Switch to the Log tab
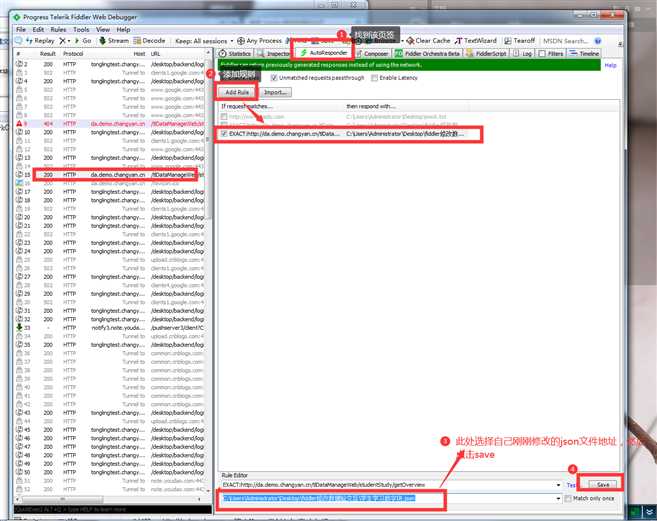Viewport: 657px width, 521px height. pos(523,54)
